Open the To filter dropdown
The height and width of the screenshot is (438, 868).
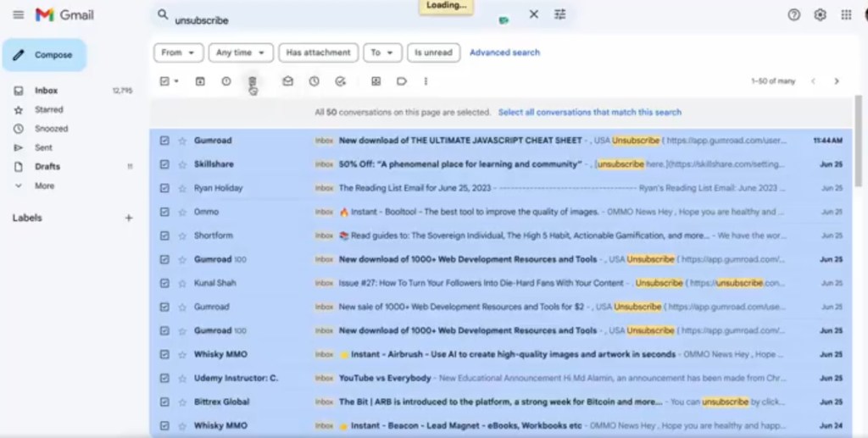(x=382, y=53)
